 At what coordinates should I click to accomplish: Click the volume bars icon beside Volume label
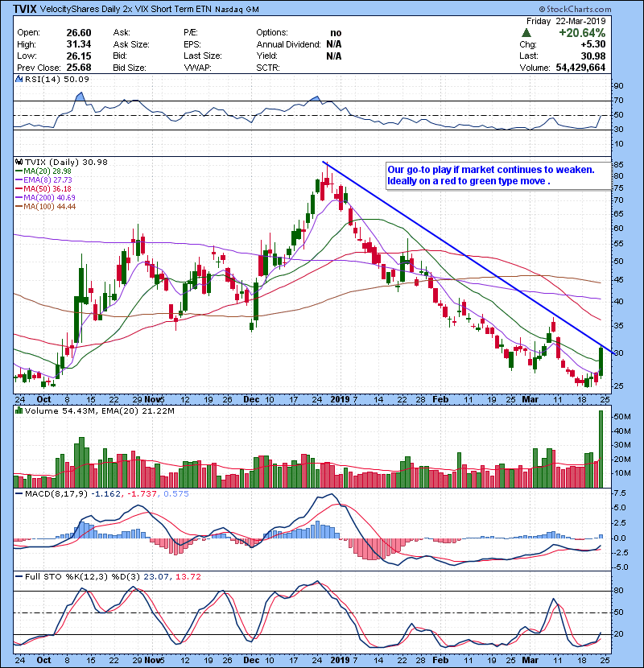pyautogui.click(x=19, y=410)
